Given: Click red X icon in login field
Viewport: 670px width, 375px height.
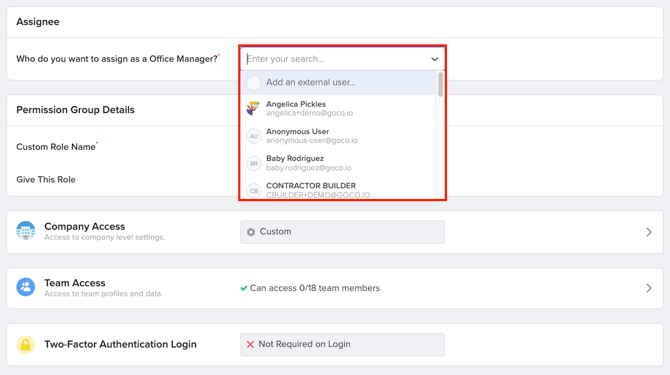Looking at the screenshot, I should [250, 344].
